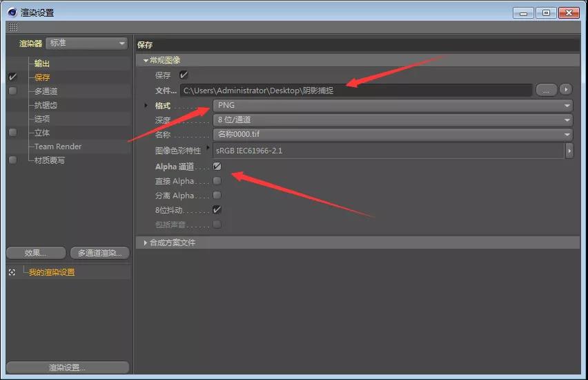588x380 pixels.
Task: Click the 多通道渲染... button
Action: 99,253
